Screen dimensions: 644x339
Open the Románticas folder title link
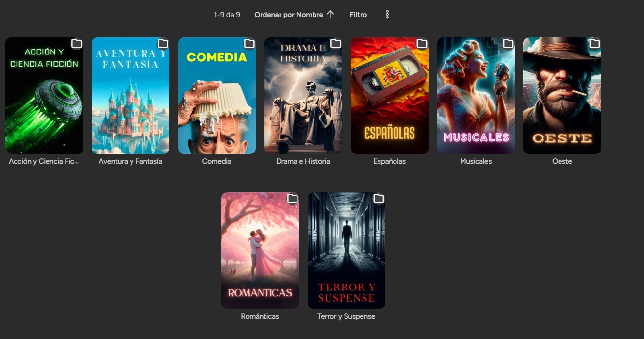(260, 316)
